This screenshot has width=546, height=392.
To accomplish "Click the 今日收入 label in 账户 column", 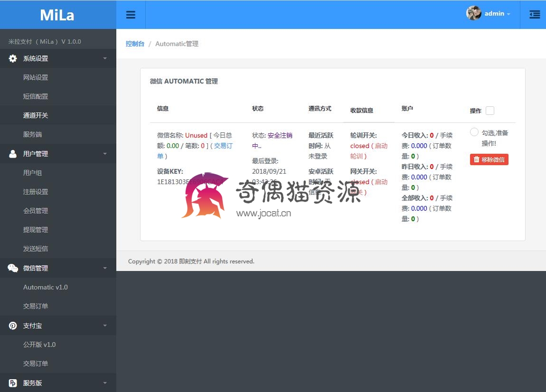I will pyautogui.click(x=415, y=135).
